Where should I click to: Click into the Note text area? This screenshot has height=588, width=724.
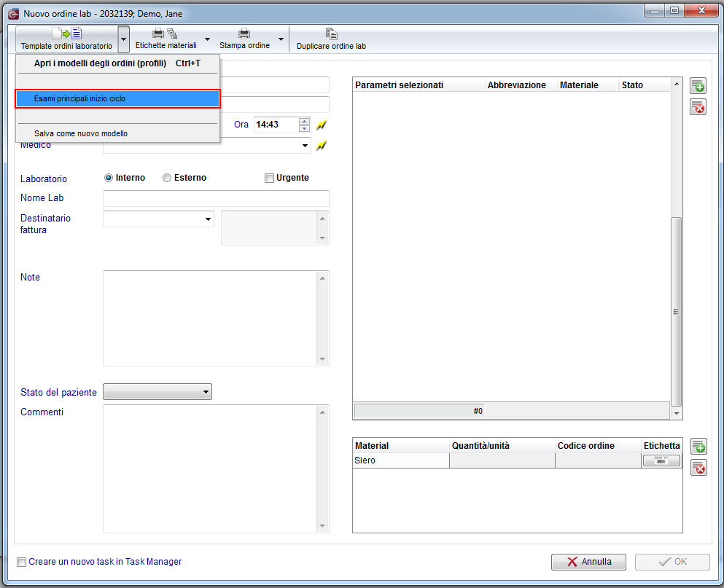pyautogui.click(x=210, y=318)
